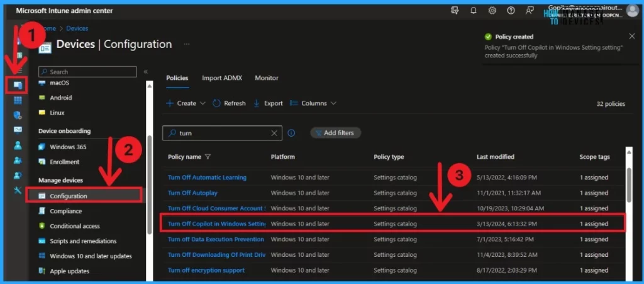Open the Help question mark icon
This screenshot has height=284, width=644.
(511, 11)
